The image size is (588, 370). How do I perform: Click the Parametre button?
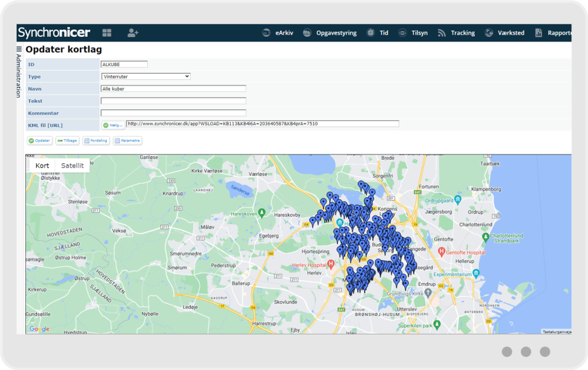[x=127, y=141]
